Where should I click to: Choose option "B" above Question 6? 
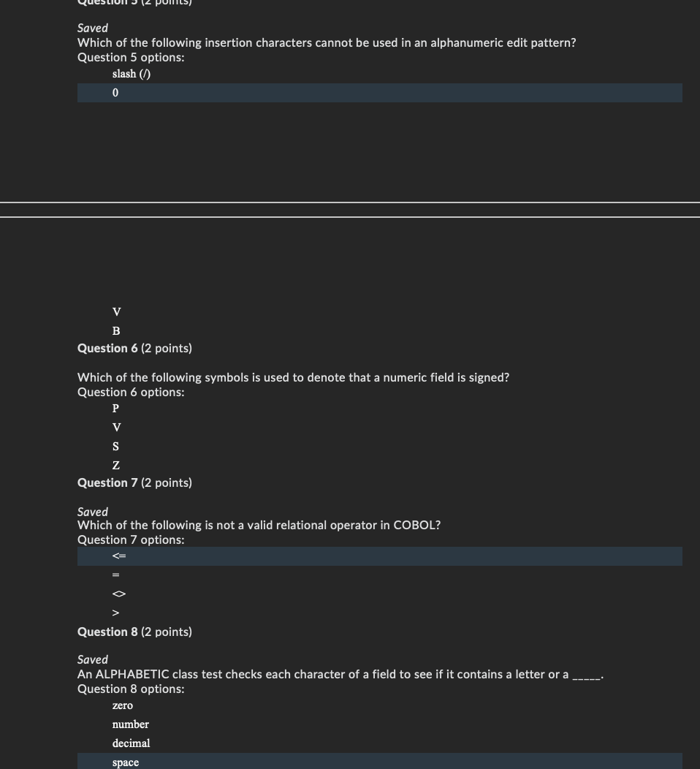point(115,331)
